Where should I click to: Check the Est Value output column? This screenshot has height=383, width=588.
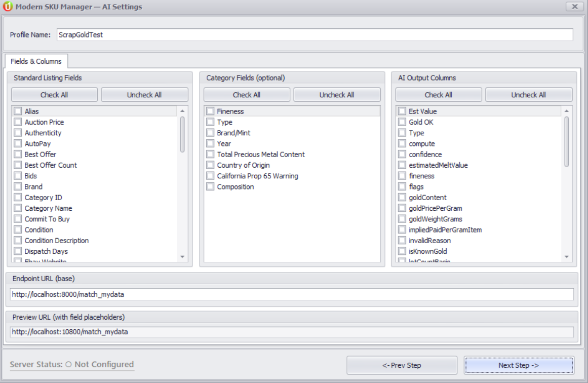point(402,111)
